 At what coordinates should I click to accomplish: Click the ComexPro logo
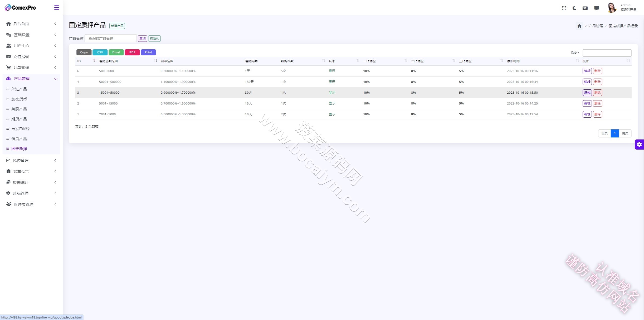point(20,8)
